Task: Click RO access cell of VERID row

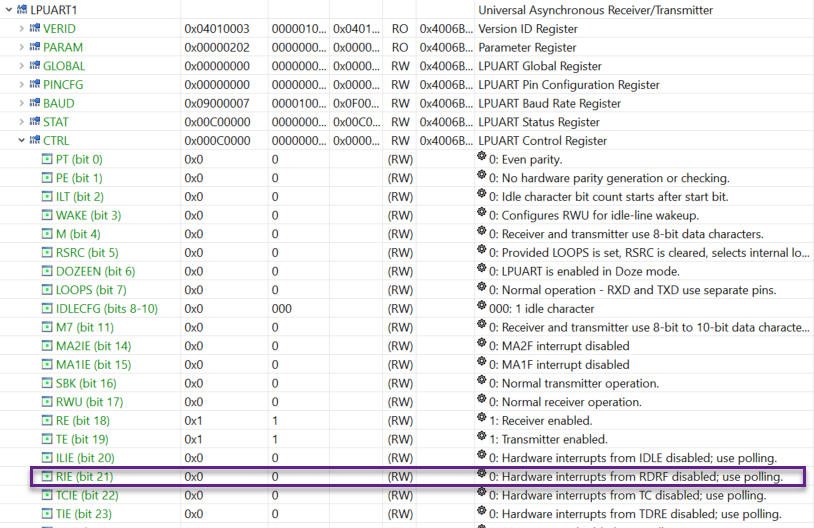Action: tap(400, 29)
